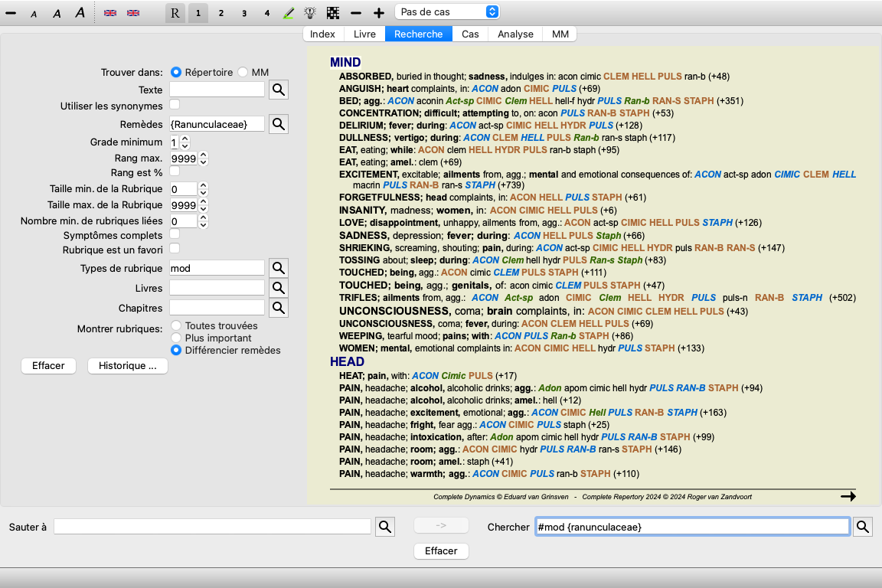Click the highlighter pen icon in toolbar
Screen dimensions: 882x588
pyautogui.click(x=289, y=13)
